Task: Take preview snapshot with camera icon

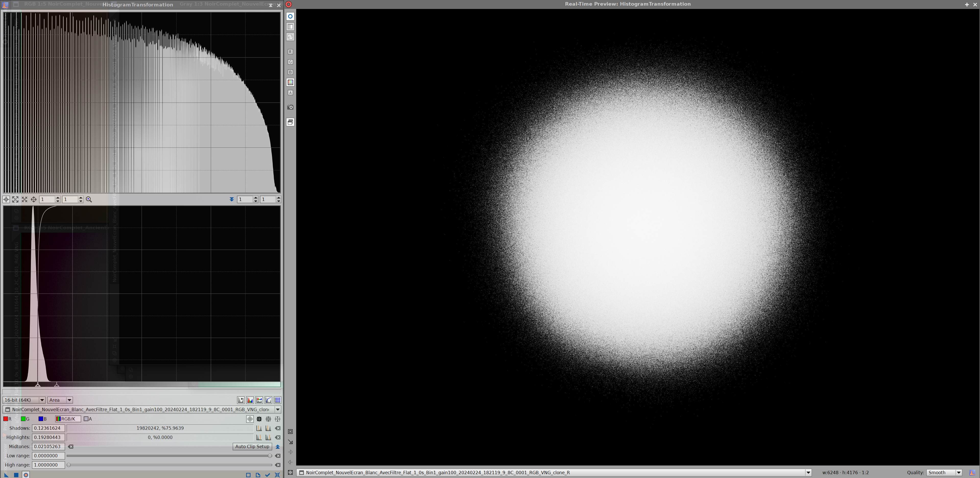Action: (x=290, y=107)
